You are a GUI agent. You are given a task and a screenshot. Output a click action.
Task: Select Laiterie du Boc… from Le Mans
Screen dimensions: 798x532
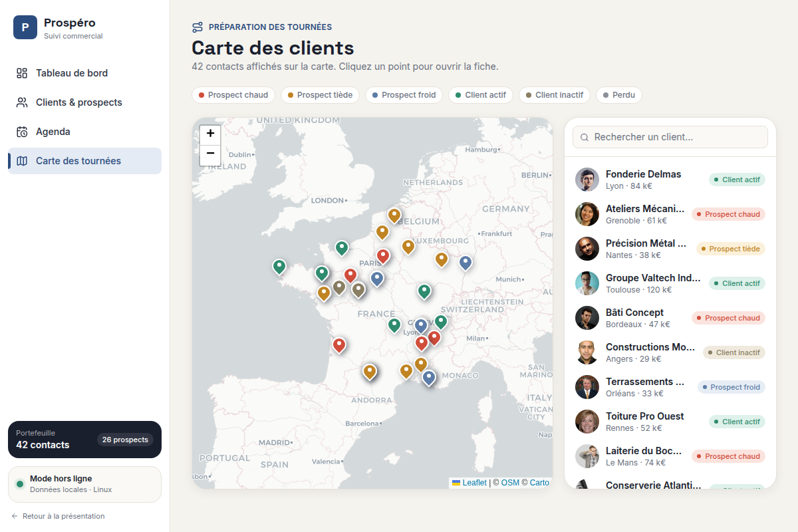click(x=670, y=456)
